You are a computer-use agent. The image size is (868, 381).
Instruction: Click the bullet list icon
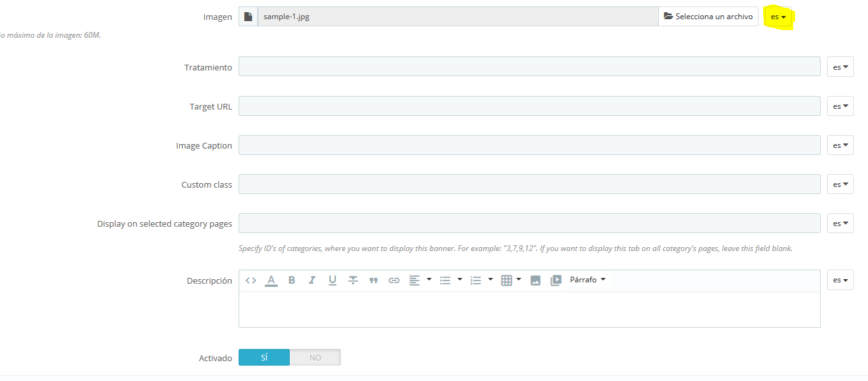[x=445, y=280]
